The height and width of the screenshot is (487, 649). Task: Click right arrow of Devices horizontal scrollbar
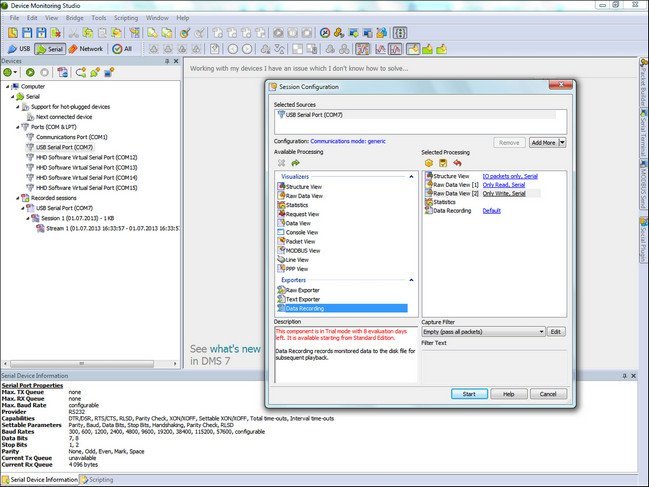point(175,364)
